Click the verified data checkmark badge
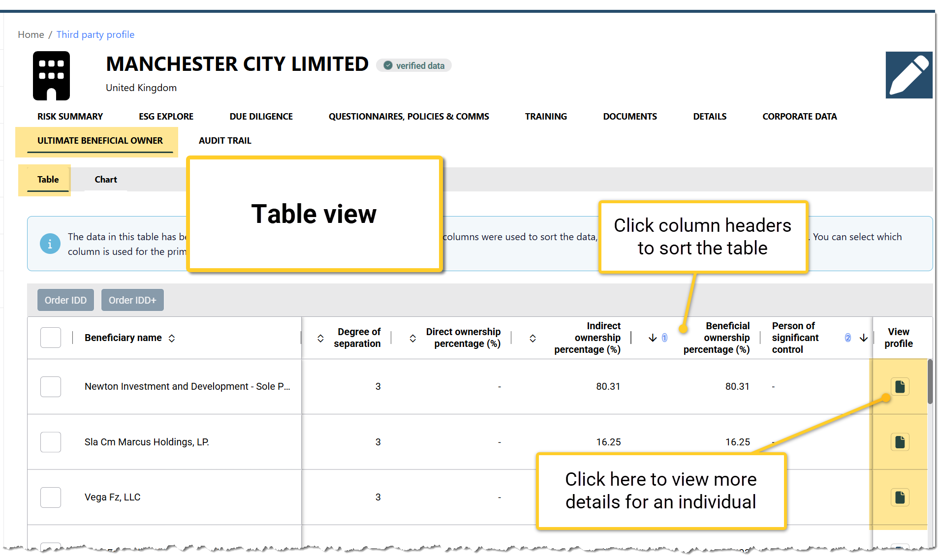 [413, 65]
